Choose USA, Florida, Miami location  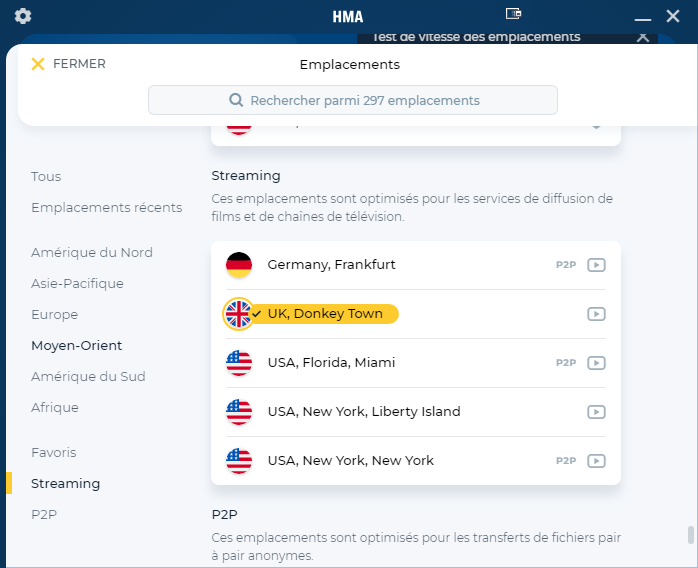416,363
